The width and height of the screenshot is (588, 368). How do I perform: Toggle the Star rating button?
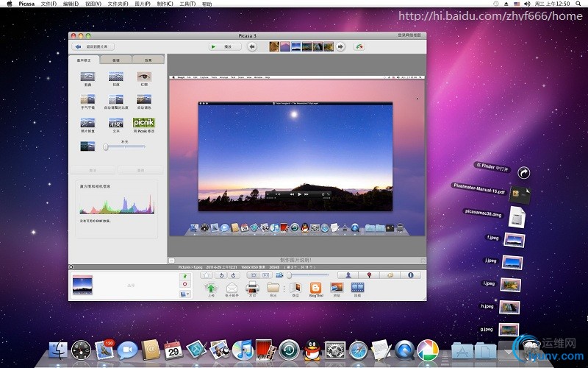207,275
